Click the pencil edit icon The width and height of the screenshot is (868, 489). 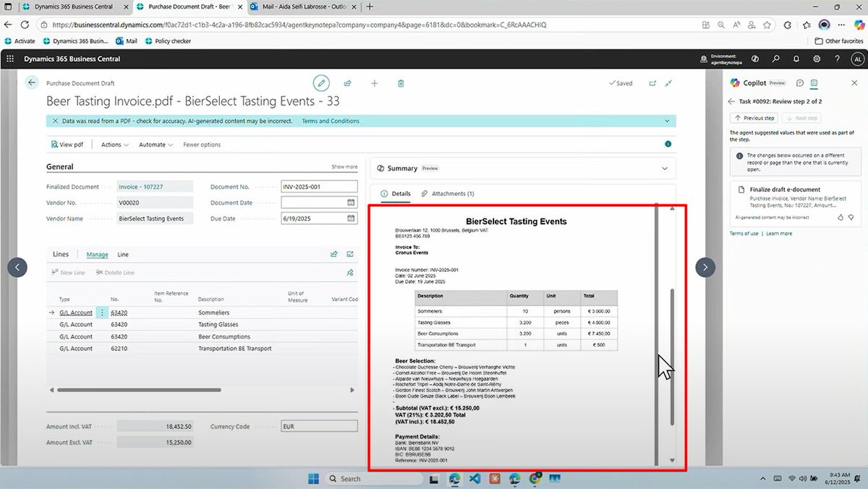tap(321, 83)
